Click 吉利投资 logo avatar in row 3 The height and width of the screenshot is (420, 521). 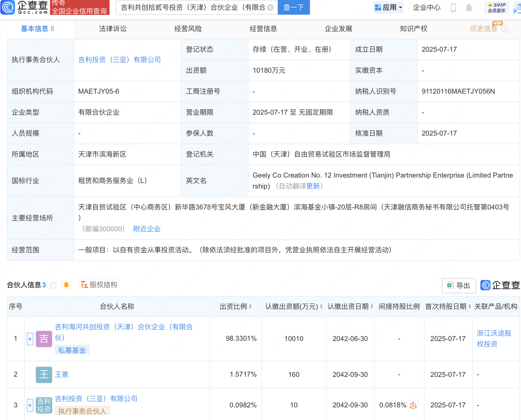[44, 405]
